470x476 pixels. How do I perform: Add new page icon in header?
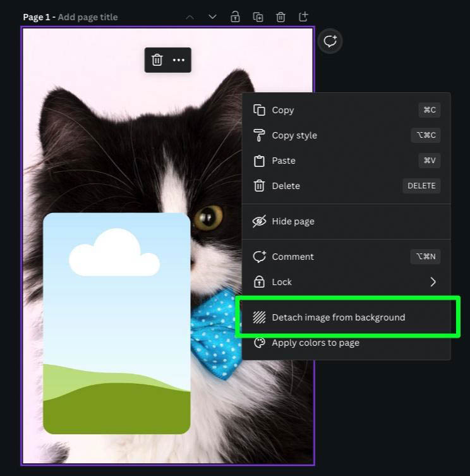click(303, 16)
